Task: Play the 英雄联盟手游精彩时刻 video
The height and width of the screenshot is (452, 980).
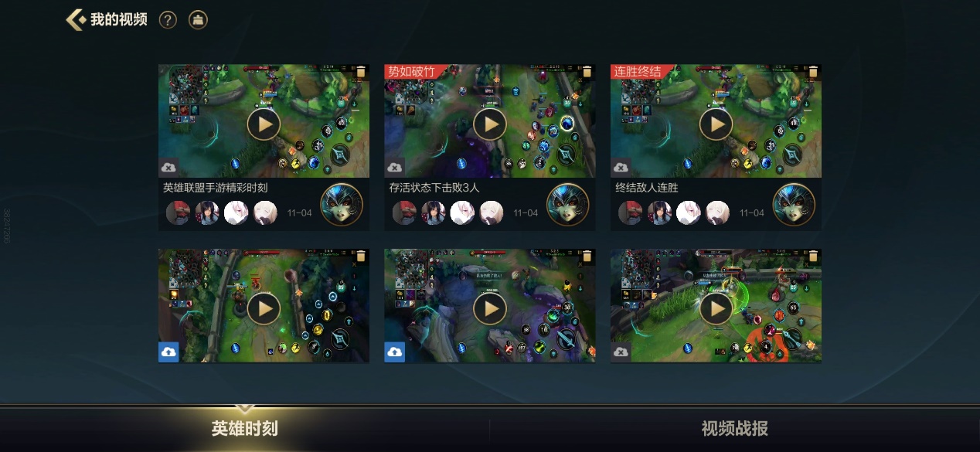Action: pos(264,124)
